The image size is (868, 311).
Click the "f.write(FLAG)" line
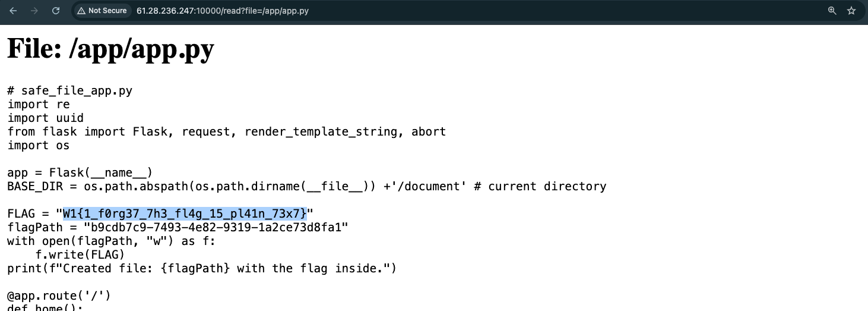(80, 255)
